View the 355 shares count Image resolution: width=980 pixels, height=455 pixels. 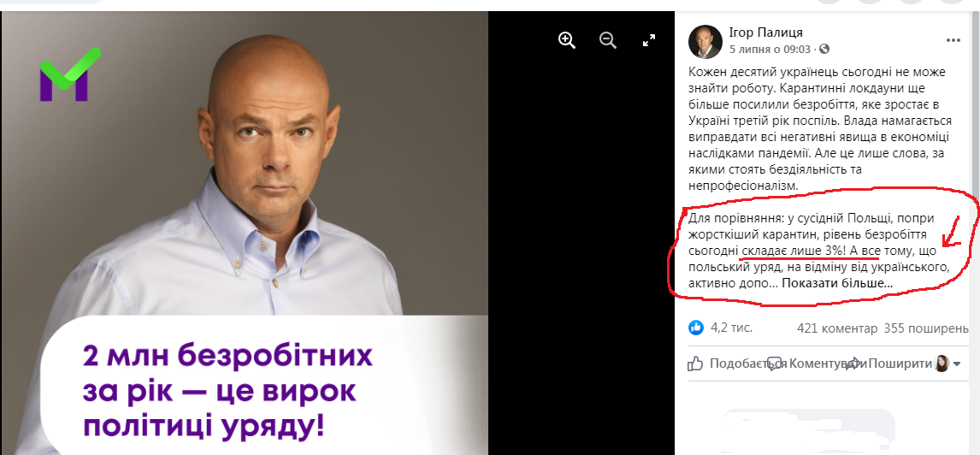(926, 328)
